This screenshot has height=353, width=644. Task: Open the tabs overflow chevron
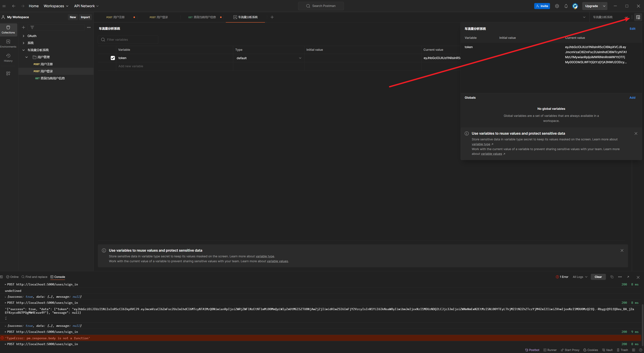click(x=584, y=17)
